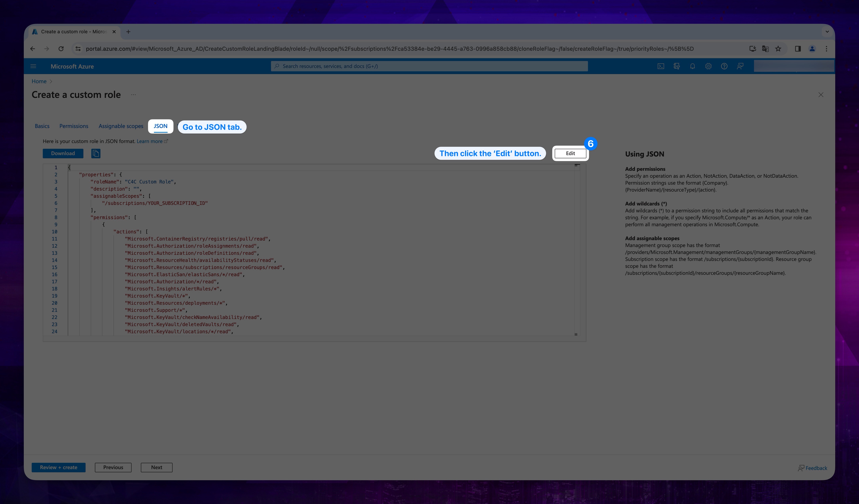The height and width of the screenshot is (504, 859).
Task: Click the Microsoft.Insights/alertRules line
Action: coord(173,289)
